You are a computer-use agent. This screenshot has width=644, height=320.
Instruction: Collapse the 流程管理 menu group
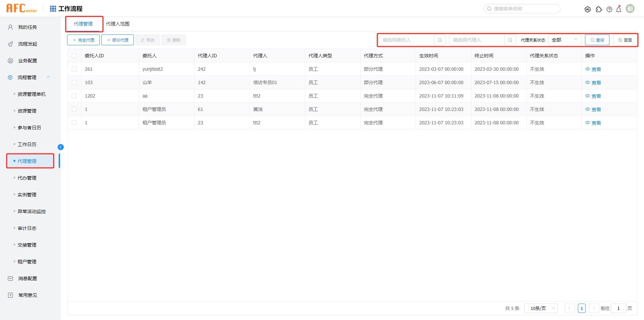point(48,77)
